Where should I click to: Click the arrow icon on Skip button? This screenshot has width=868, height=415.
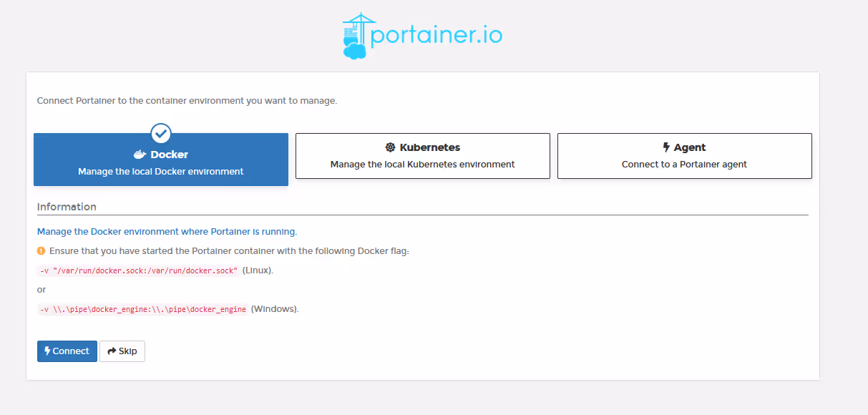click(x=112, y=351)
